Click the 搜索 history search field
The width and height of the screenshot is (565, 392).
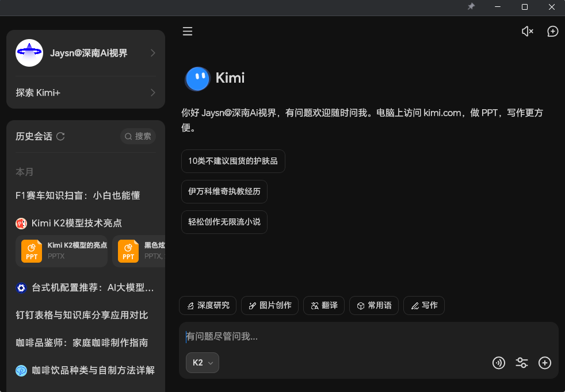click(138, 136)
